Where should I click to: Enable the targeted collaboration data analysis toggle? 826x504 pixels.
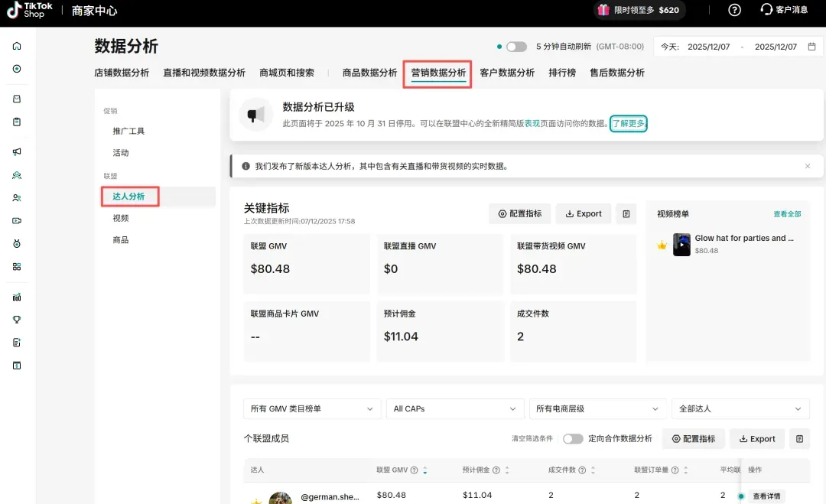(573, 439)
